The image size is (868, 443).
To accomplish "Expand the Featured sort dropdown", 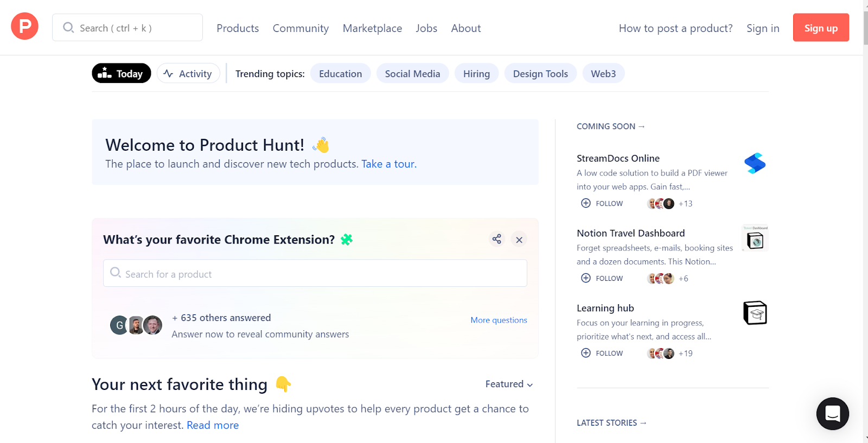I will 509,384.
